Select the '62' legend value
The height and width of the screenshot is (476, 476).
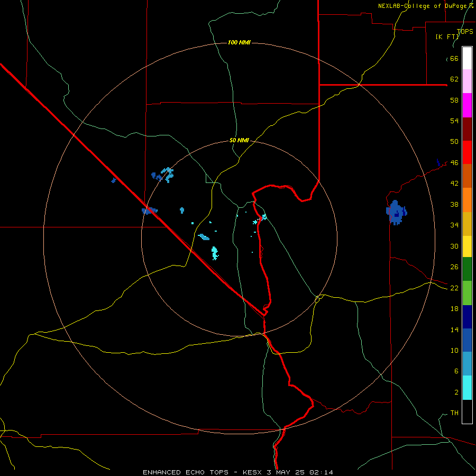454,79
